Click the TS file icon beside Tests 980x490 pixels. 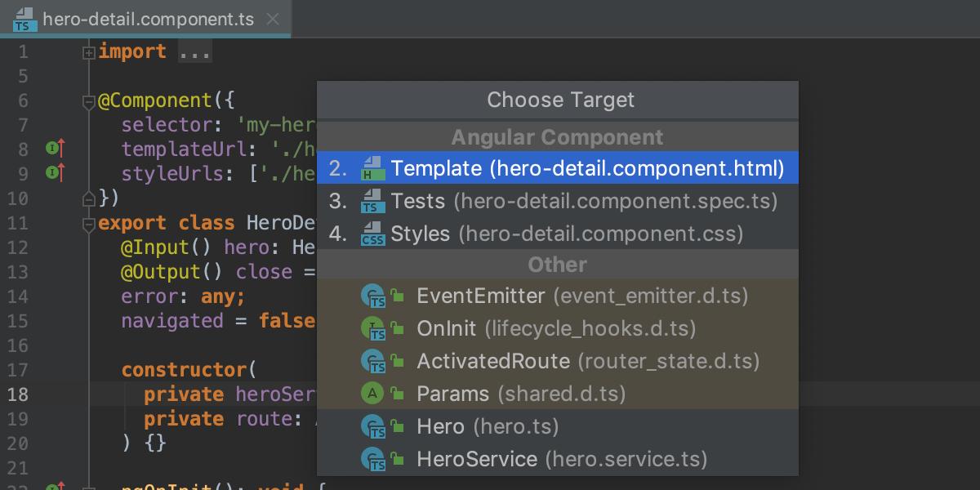372,201
